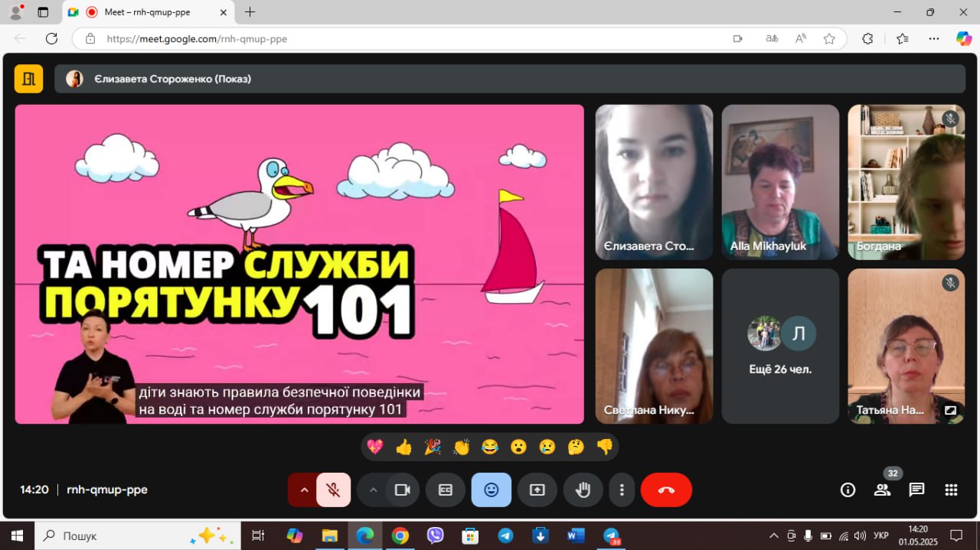Open meeting details info panel
The height and width of the screenshot is (550, 980).
(x=848, y=490)
